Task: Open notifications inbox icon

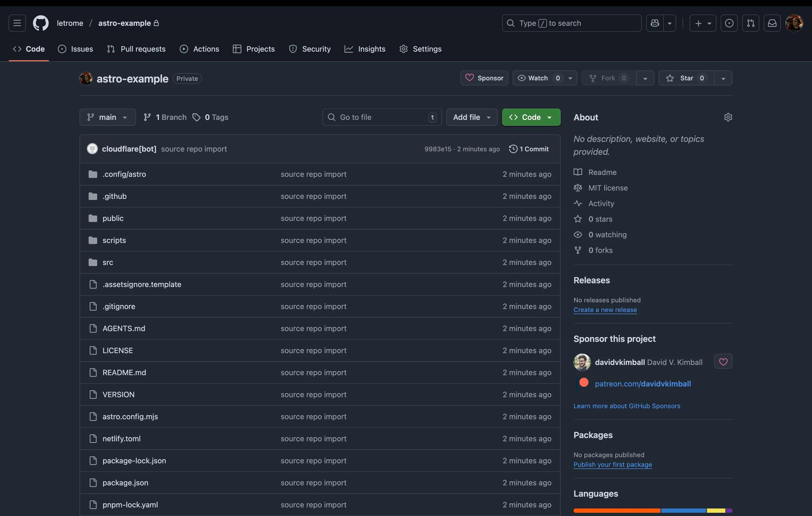Action: (x=772, y=23)
